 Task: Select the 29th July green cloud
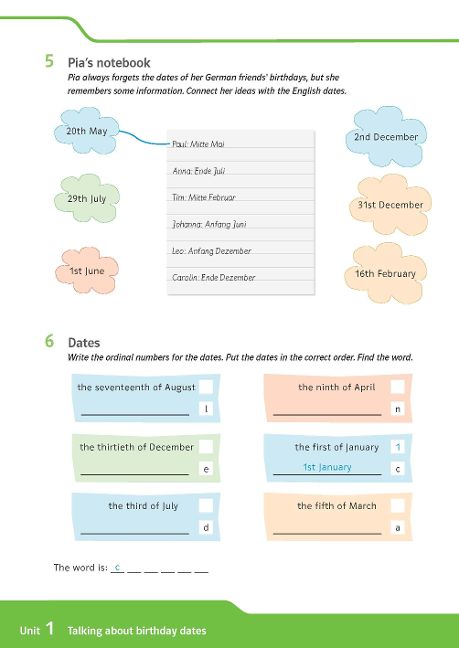click(87, 198)
